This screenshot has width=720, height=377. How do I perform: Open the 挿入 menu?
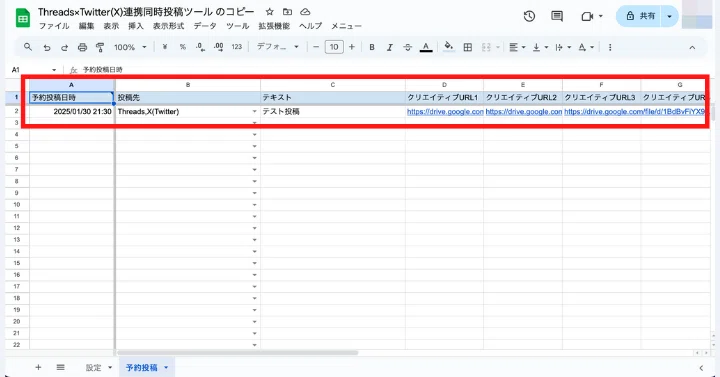click(x=136, y=26)
